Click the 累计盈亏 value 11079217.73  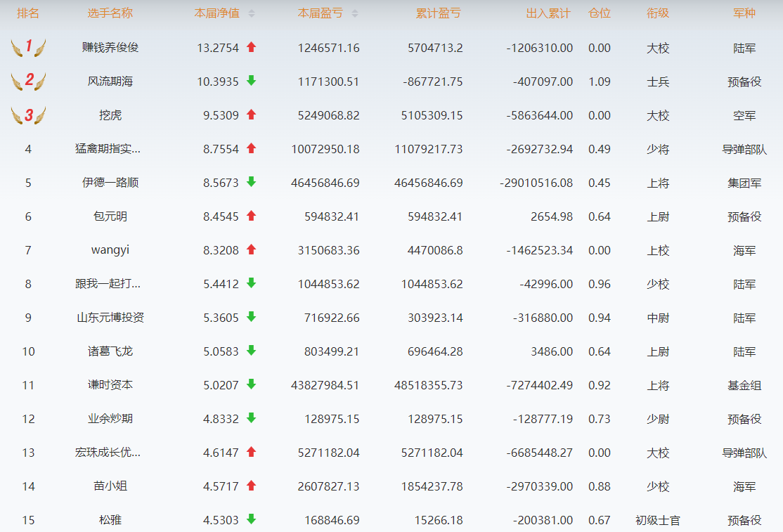(x=429, y=149)
